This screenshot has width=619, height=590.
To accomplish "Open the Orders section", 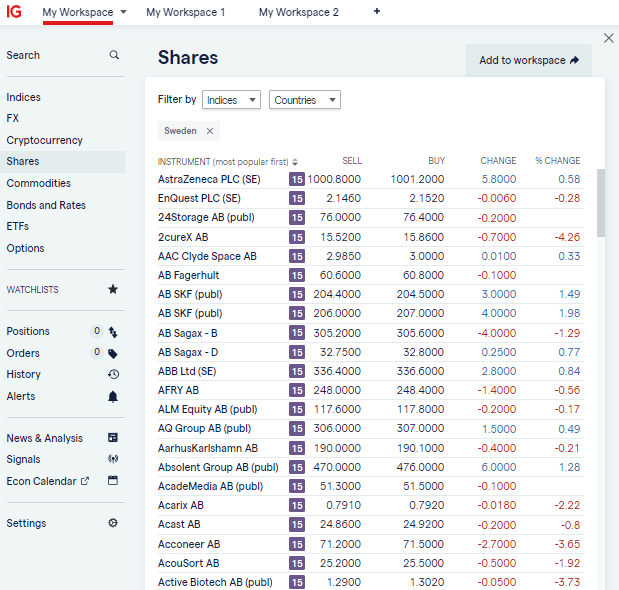I will 23,353.
